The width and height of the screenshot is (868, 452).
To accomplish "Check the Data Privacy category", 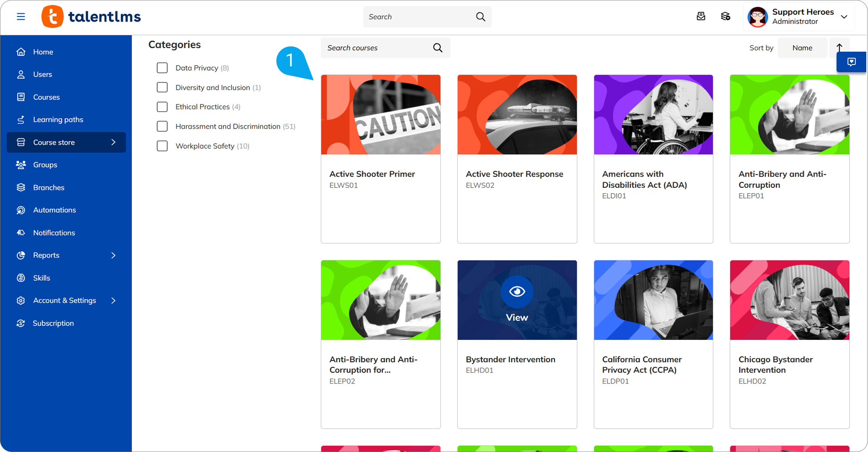I will click(x=162, y=68).
